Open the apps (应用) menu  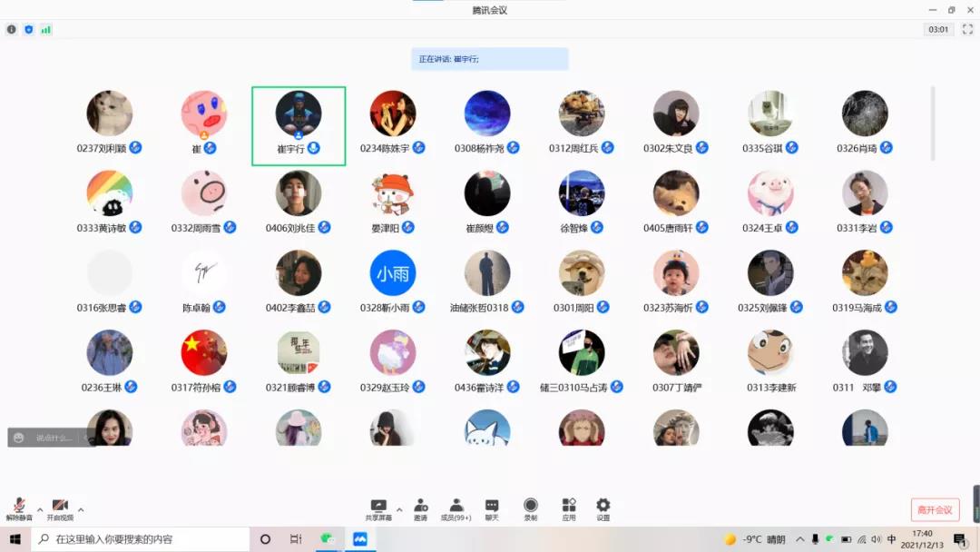569,508
